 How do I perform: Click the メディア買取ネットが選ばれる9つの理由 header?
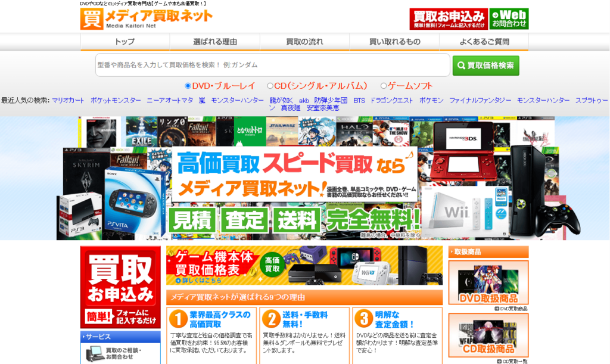[x=304, y=297]
